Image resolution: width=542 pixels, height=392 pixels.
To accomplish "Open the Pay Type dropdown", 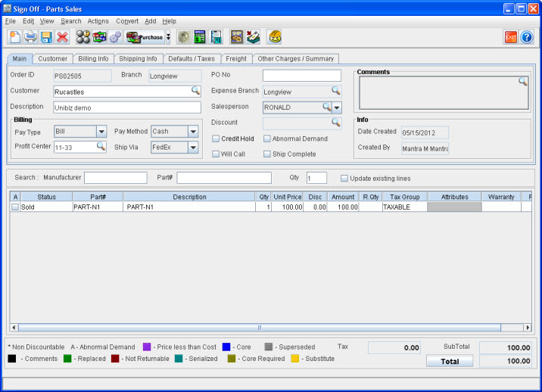I will click(x=101, y=132).
